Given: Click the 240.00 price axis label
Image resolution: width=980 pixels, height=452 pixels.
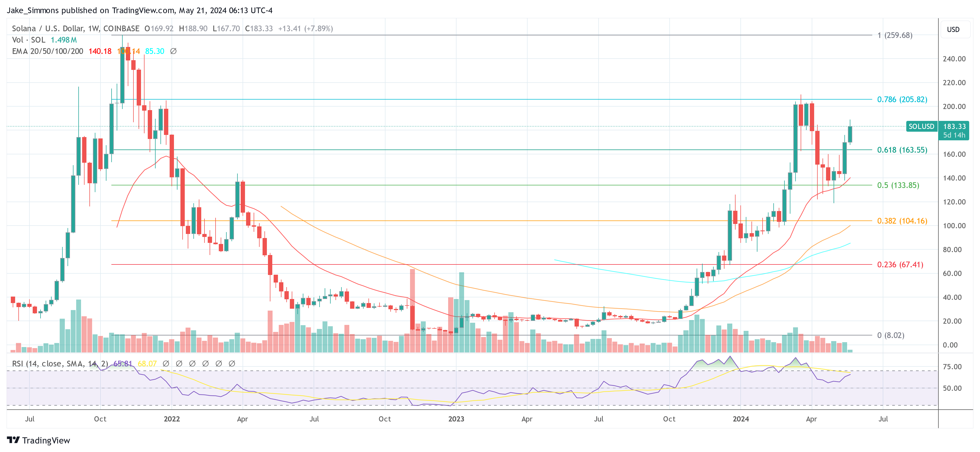Looking at the screenshot, I should coord(954,59).
